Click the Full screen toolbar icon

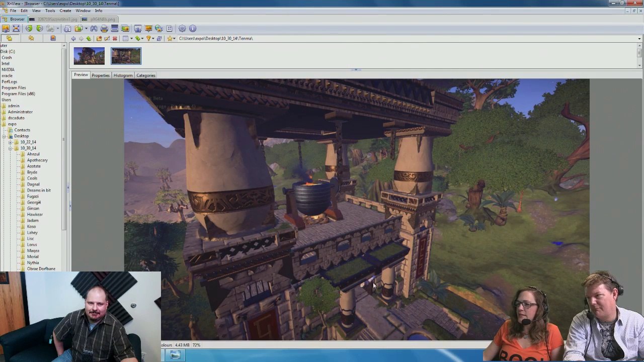(16, 29)
